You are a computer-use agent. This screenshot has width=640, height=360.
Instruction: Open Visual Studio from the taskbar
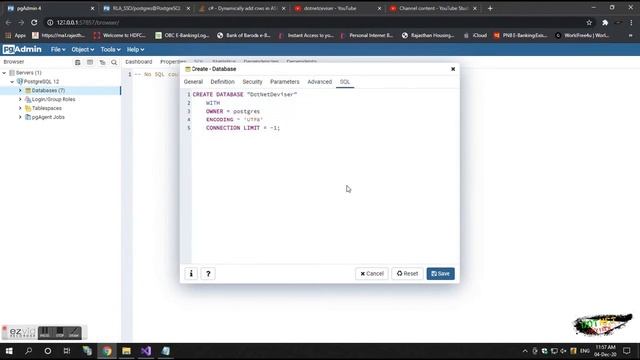(x=146, y=351)
